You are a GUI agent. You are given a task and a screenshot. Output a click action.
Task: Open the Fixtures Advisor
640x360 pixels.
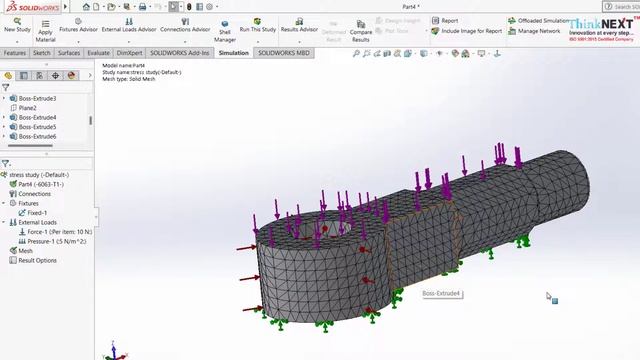coord(78,25)
